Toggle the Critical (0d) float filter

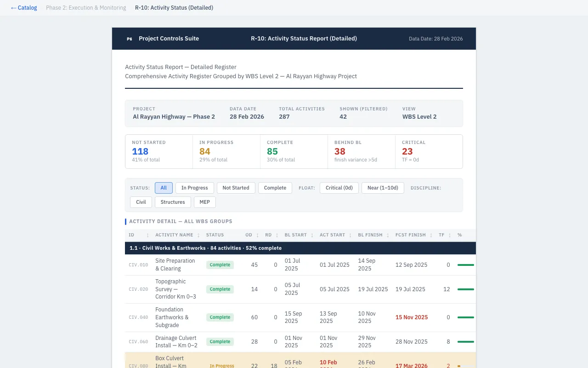[339, 188]
